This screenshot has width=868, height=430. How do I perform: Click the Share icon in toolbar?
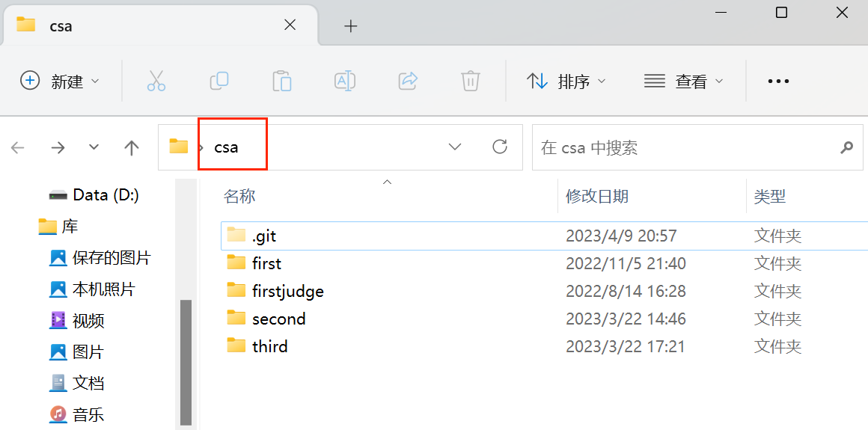pos(408,81)
